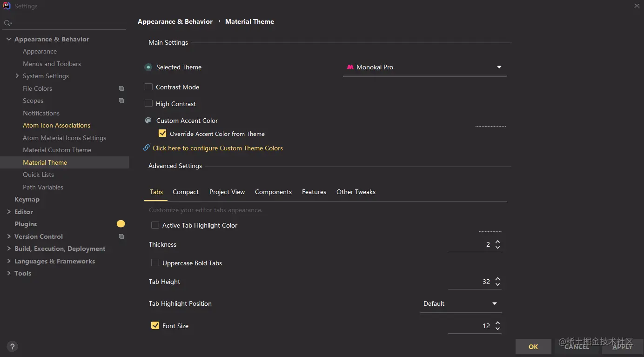
Task: Click the search magnifier icon in sidebar
Action: pos(7,23)
